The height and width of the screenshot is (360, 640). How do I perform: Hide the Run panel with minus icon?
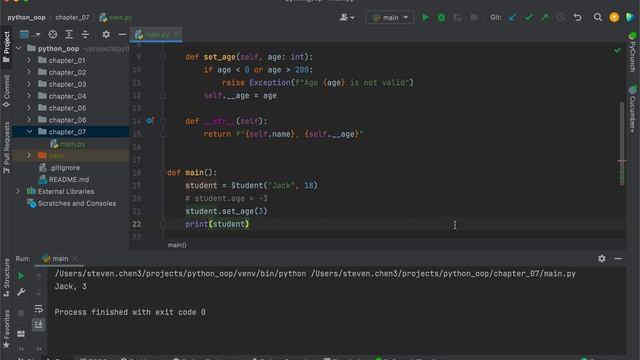coord(618,259)
